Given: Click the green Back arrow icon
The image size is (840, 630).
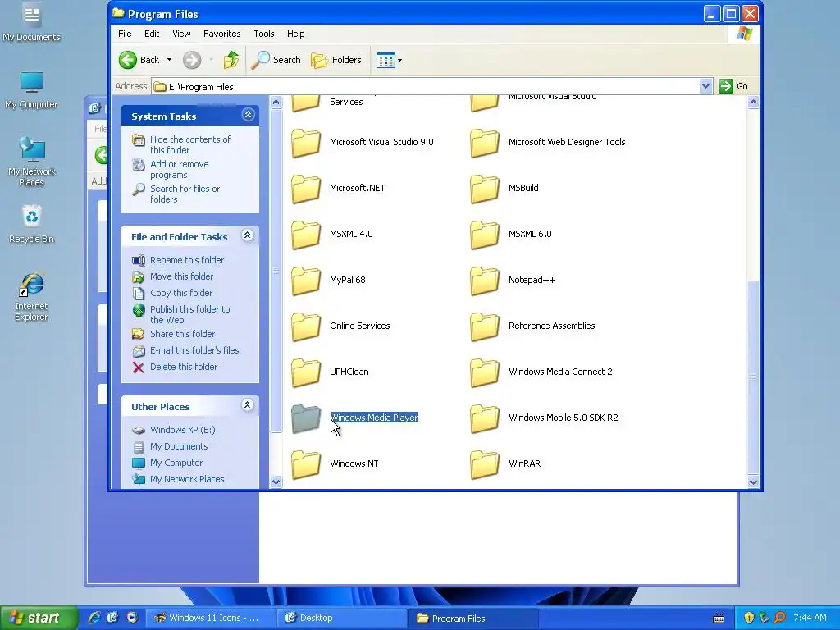Looking at the screenshot, I should [x=127, y=60].
